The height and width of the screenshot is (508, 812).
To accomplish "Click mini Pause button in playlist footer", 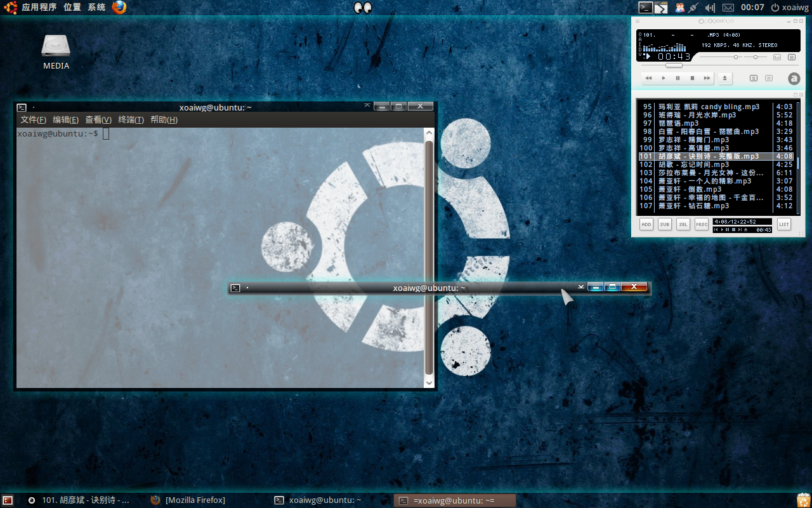I will pyautogui.click(x=727, y=230).
